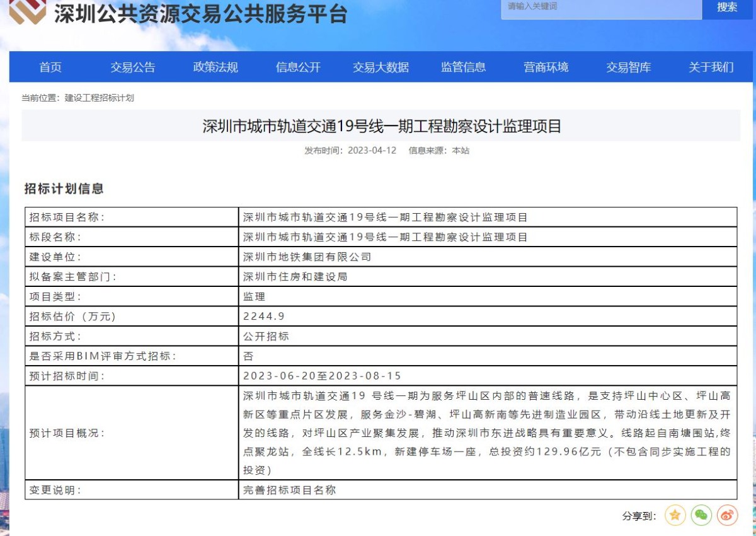Share the page via the star icon

click(x=675, y=515)
